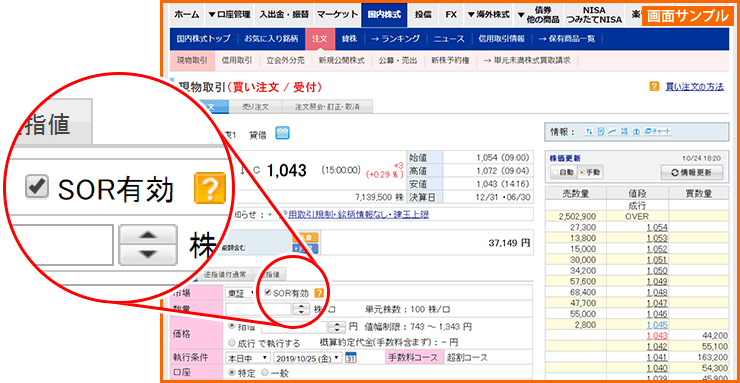Select 信用取引 in the pink submenu
740x383 pixels.
click(x=236, y=60)
